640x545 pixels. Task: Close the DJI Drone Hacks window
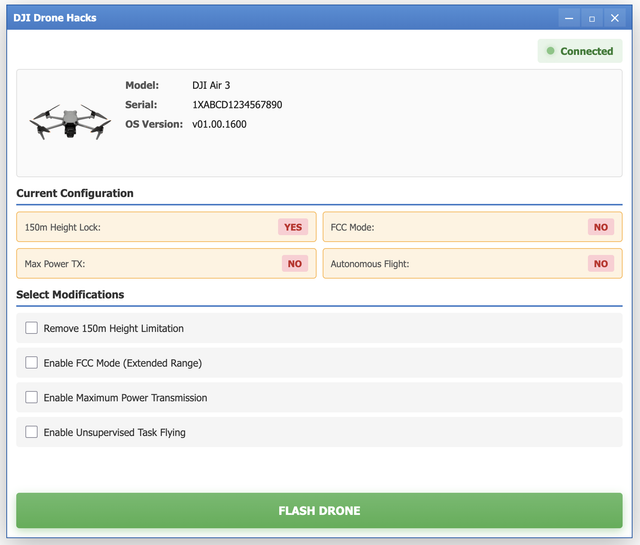(x=615, y=18)
